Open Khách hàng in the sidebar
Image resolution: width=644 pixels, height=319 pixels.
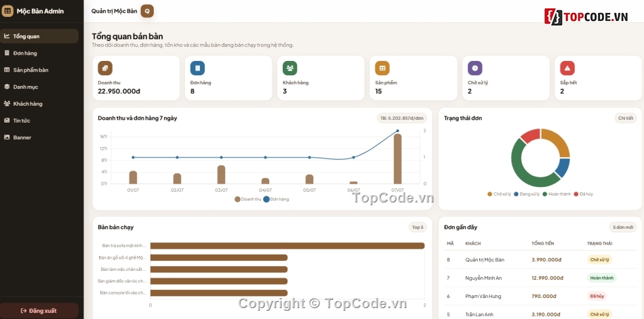39,104
